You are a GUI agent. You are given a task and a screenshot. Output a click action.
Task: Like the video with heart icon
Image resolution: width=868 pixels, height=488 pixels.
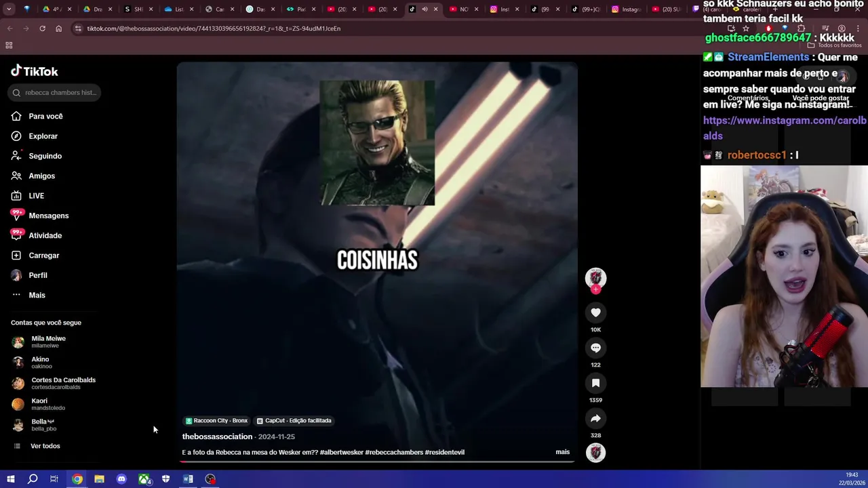(595, 312)
